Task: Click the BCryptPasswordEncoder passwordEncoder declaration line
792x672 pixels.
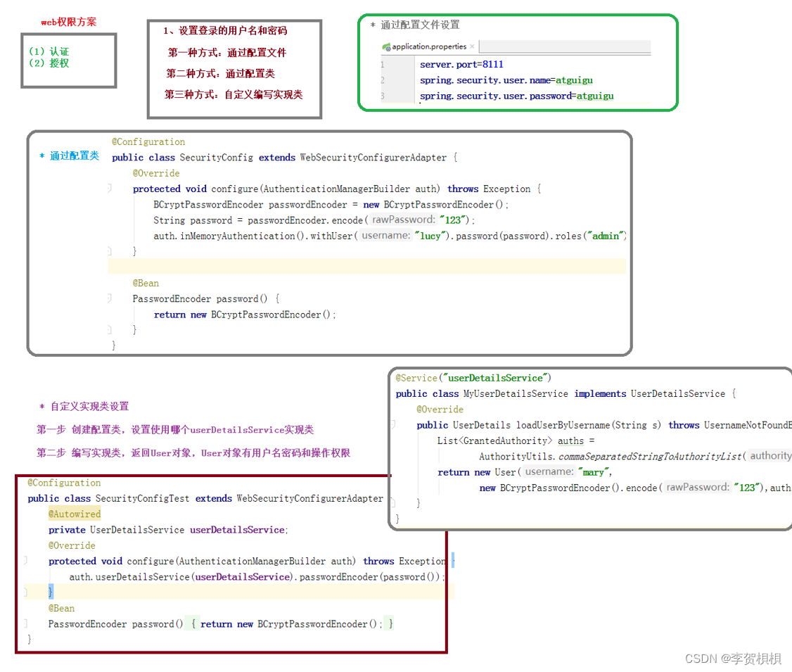Action: pyautogui.click(x=331, y=205)
